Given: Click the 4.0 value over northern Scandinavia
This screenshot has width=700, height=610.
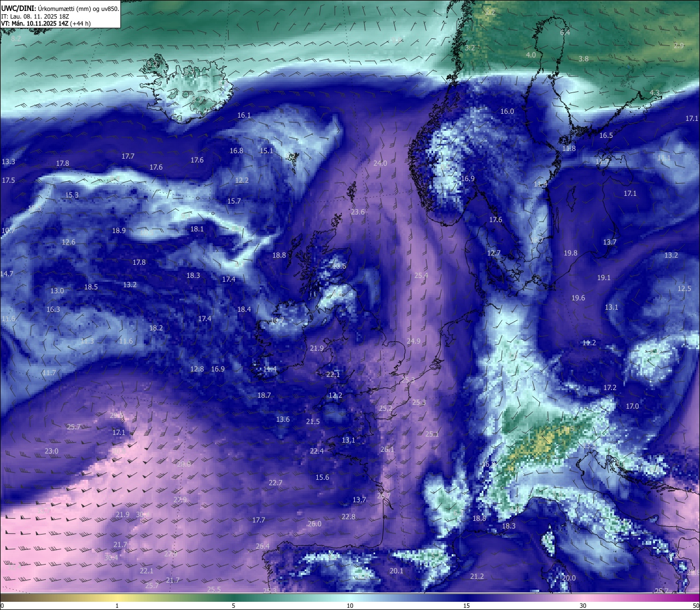Looking at the screenshot, I should click(531, 55).
